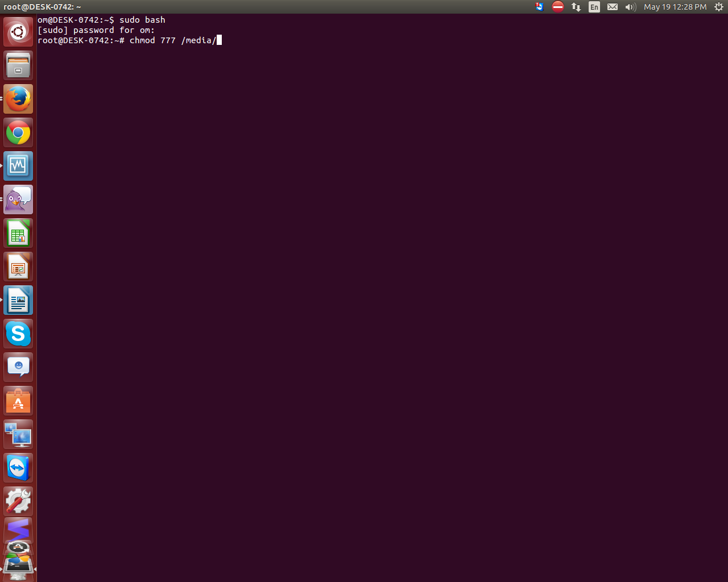Image resolution: width=728 pixels, height=582 pixels.
Task: Open the wrench settings tool in the dock
Action: point(18,501)
